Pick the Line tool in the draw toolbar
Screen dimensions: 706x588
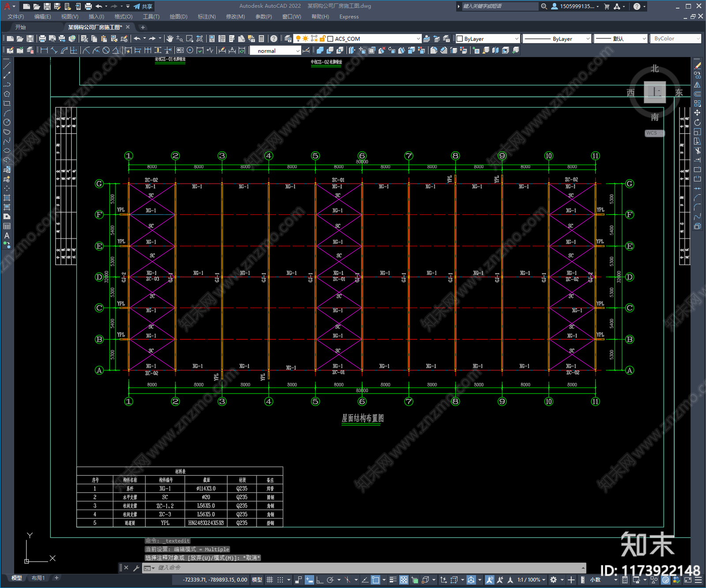[x=7, y=65]
